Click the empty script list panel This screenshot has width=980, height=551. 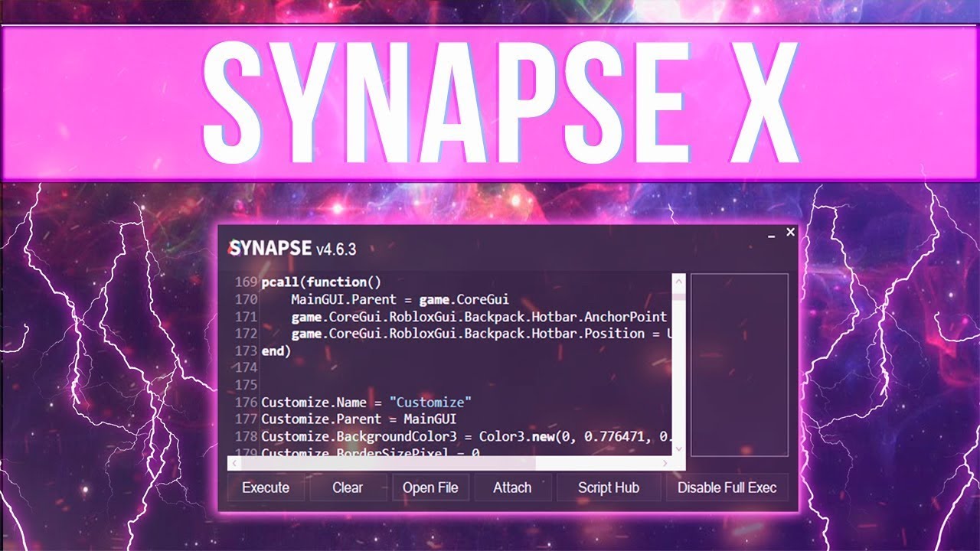point(737,367)
